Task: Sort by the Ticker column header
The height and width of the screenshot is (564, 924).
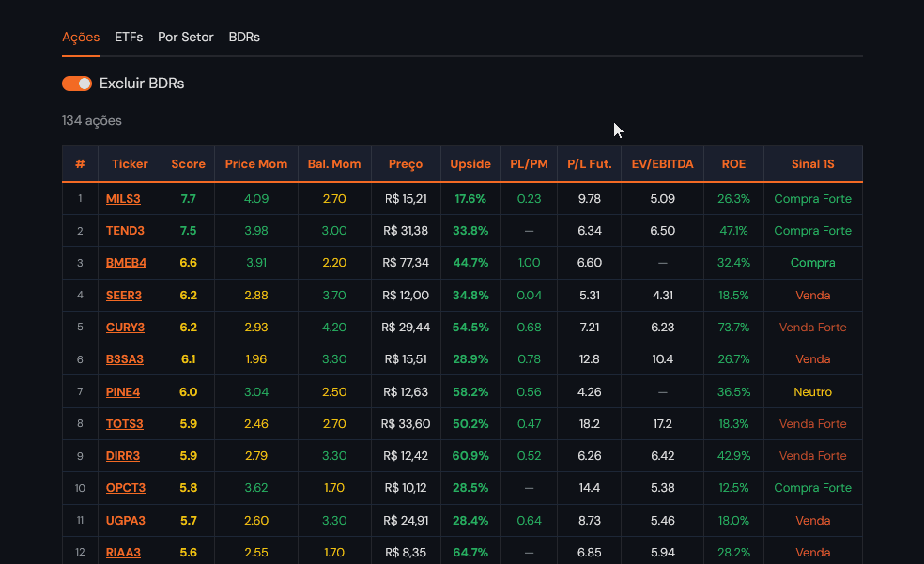Action: coord(130,164)
